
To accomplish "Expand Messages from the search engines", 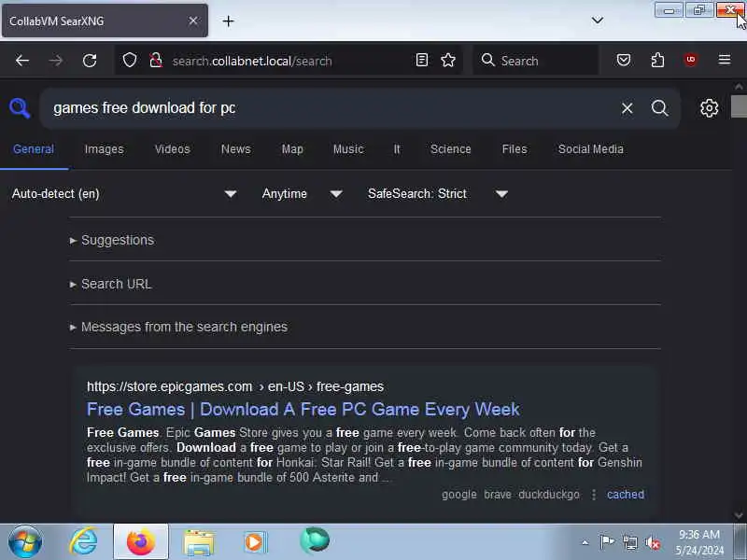I will tap(178, 328).
